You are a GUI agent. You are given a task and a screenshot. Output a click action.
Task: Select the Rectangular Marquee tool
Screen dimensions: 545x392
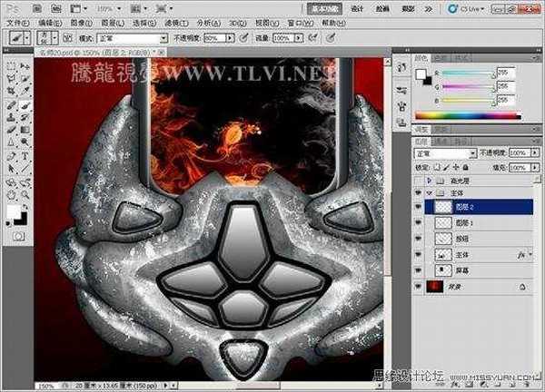[x=12, y=65]
